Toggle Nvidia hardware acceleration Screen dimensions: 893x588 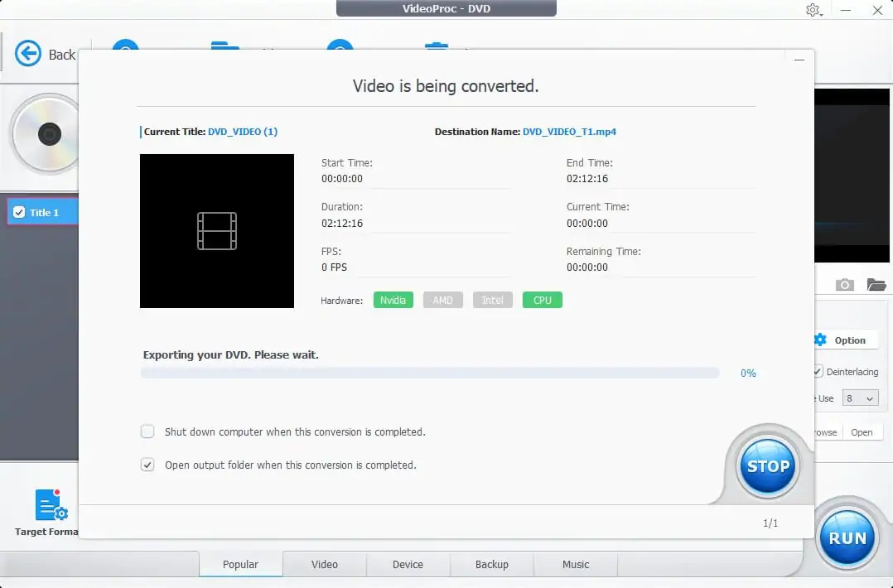click(x=393, y=300)
